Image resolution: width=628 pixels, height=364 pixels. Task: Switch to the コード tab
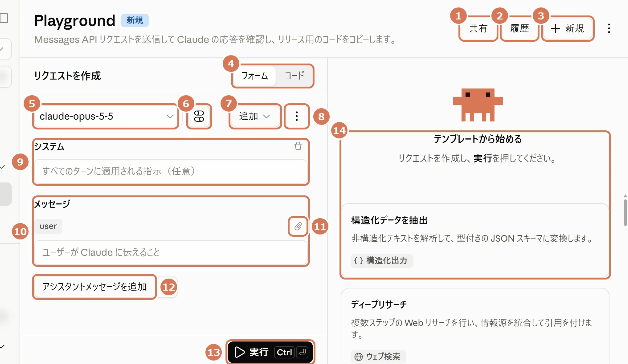coord(295,76)
